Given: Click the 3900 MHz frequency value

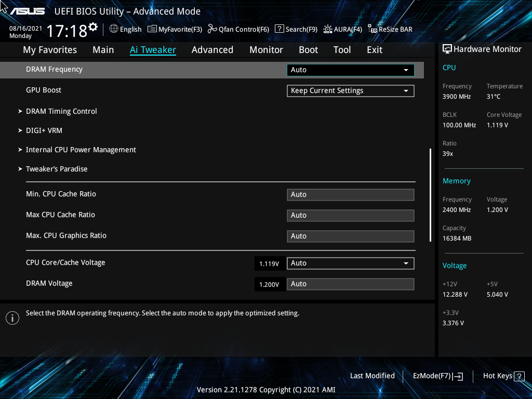Looking at the screenshot, I should point(456,97).
